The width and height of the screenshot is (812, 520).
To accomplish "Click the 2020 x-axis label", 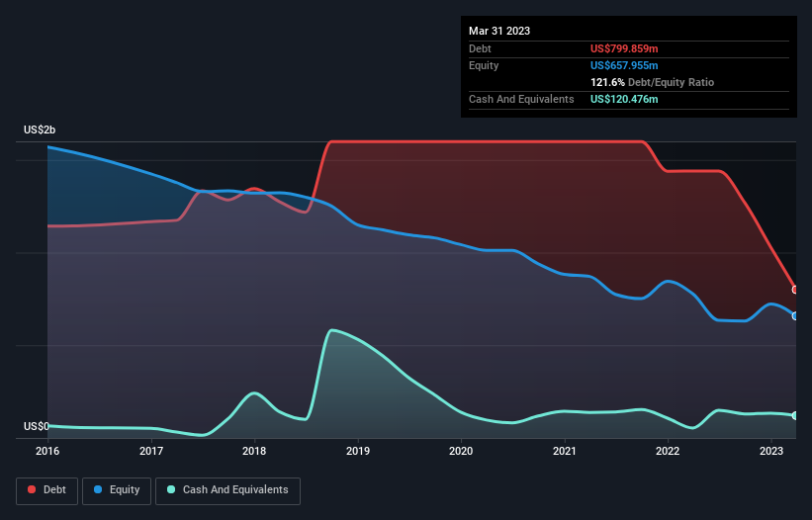I will 461,451.
